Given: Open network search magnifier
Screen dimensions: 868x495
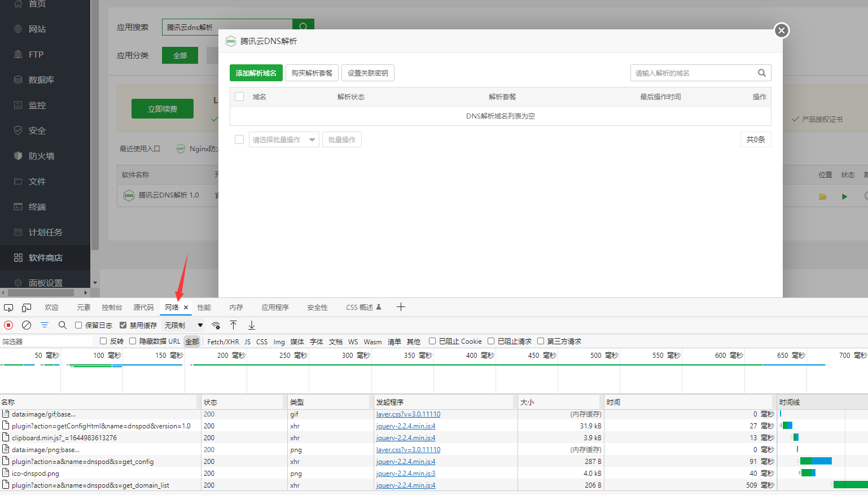Looking at the screenshot, I should pyautogui.click(x=63, y=325).
